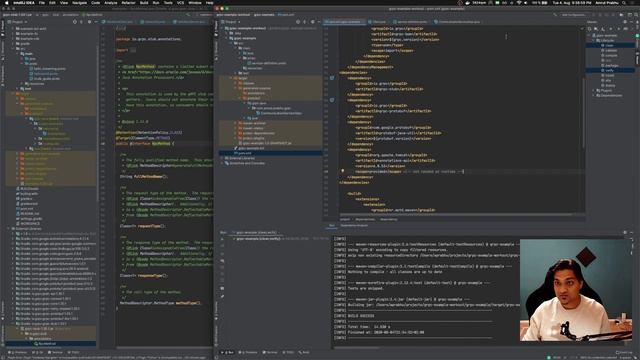The image size is (640, 360).
Task: Collapse the Lifecycle node in Maven panel
Action: tap(594, 40)
